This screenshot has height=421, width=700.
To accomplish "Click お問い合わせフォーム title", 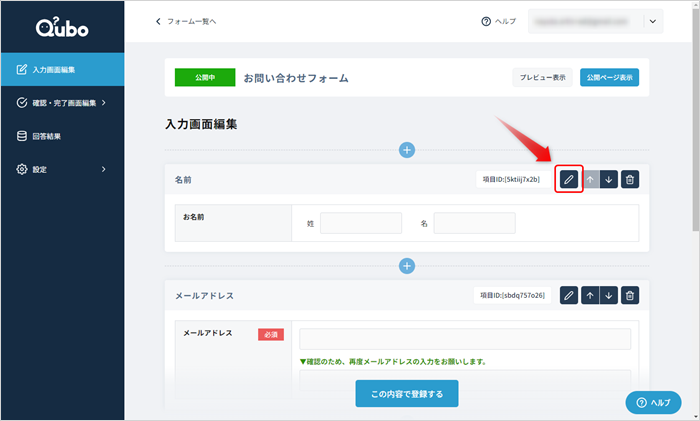I will tap(296, 78).
